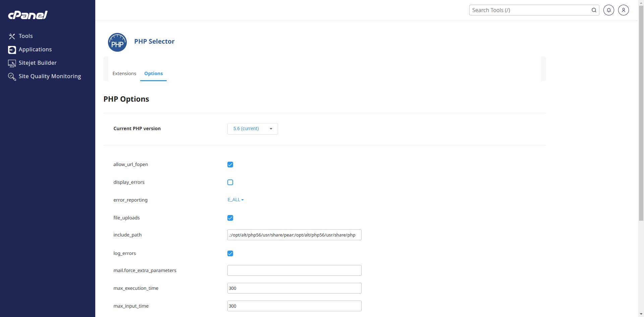Screen dimensions: 644x317
Task: Click the include_path label
Action: pyautogui.click(x=127, y=235)
